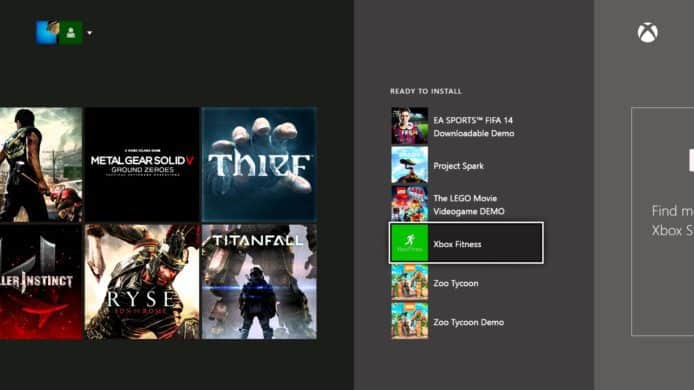
Task: Click the LEGO Movie Videogame cover icon
Action: coord(409,204)
